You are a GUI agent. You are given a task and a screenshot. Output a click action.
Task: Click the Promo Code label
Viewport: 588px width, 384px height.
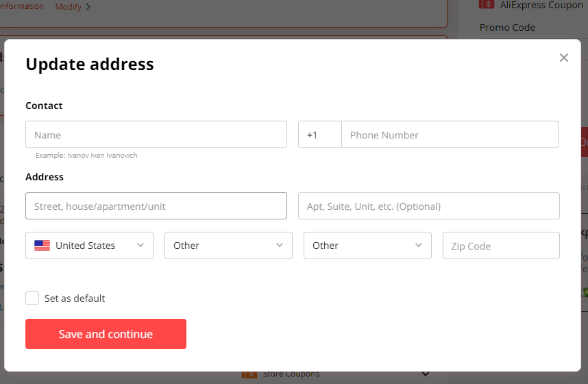(x=507, y=27)
